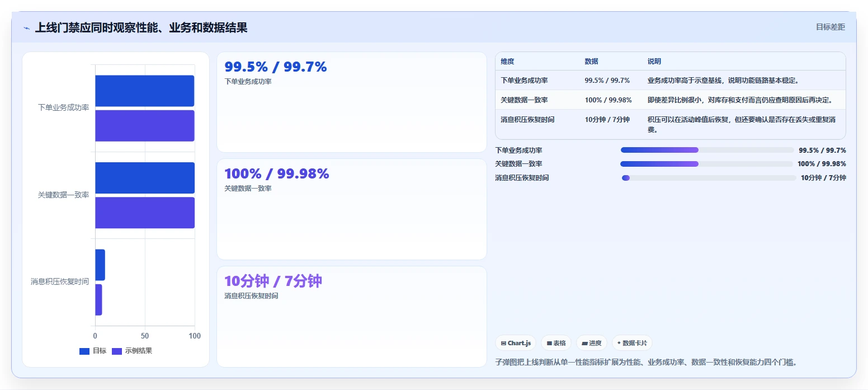Click the purple 示例结果 legend swatch
The image size is (868, 390).
(x=117, y=351)
